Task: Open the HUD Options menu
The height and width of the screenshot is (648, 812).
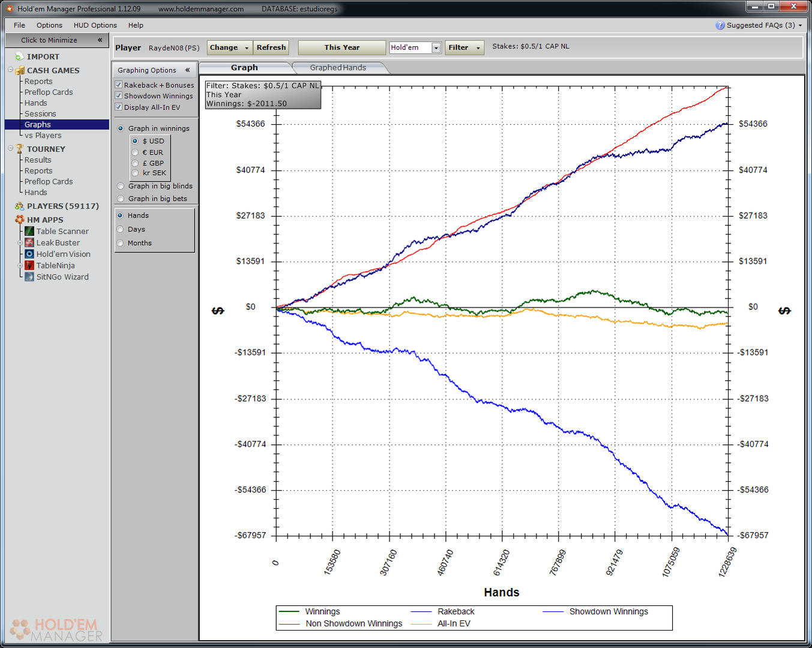Action: point(95,25)
